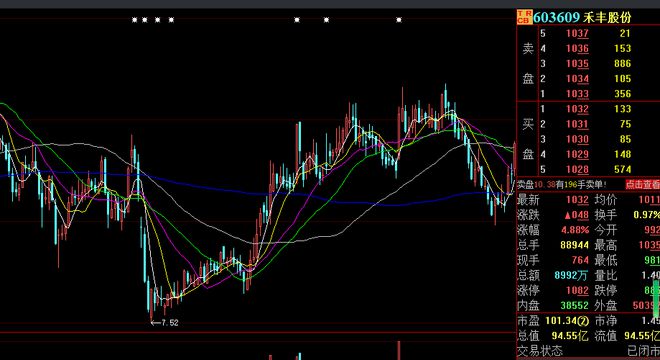
Task: Select sell level 1 price 1033
Action: (577, 94)
